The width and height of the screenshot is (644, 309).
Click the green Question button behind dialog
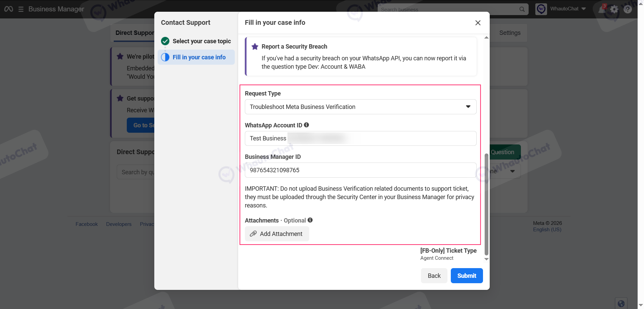tap(505, 152)
